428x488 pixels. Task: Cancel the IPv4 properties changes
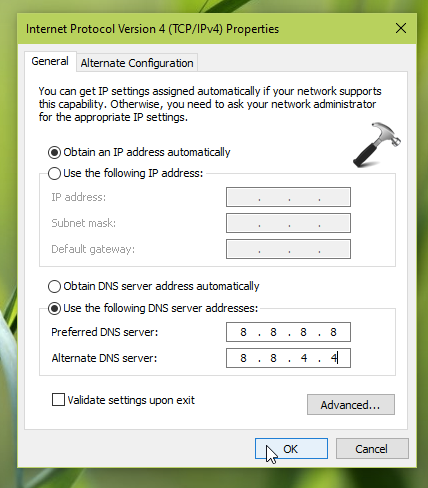click(x=372, y=449)
